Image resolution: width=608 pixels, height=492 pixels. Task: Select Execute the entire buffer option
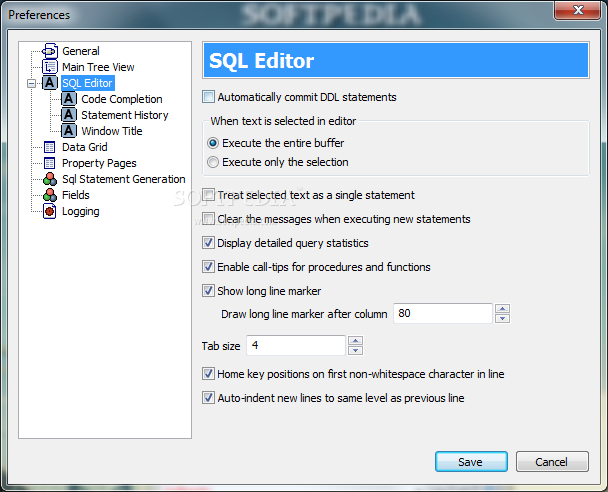213,143
